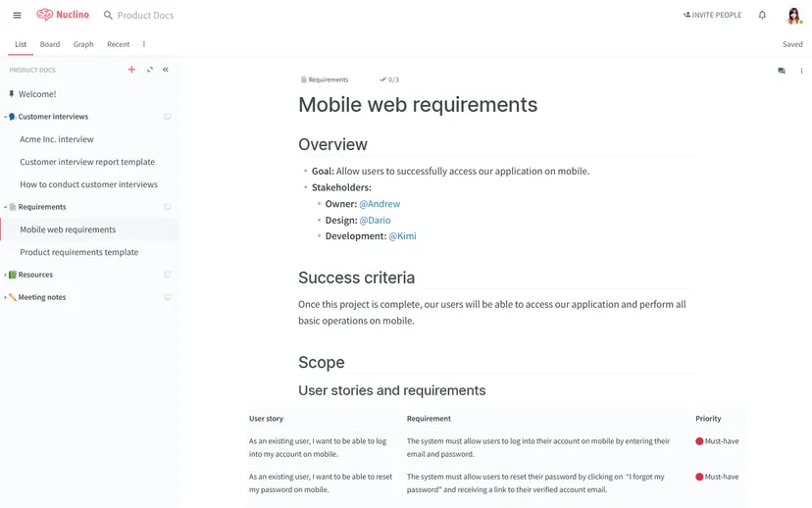Click the @Dario mention link
The image size is (812, 508).
point(375,220)
